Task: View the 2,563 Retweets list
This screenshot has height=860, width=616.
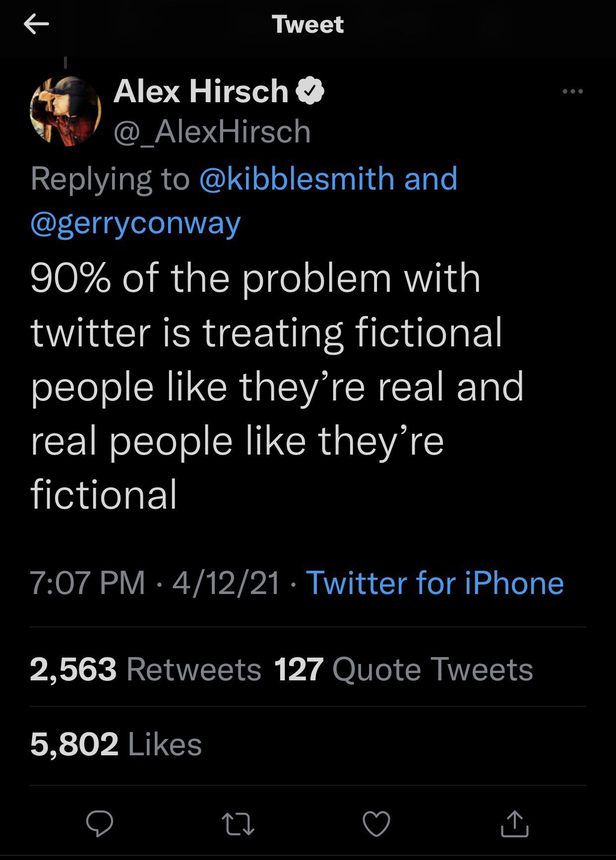Action: (145, 669)
